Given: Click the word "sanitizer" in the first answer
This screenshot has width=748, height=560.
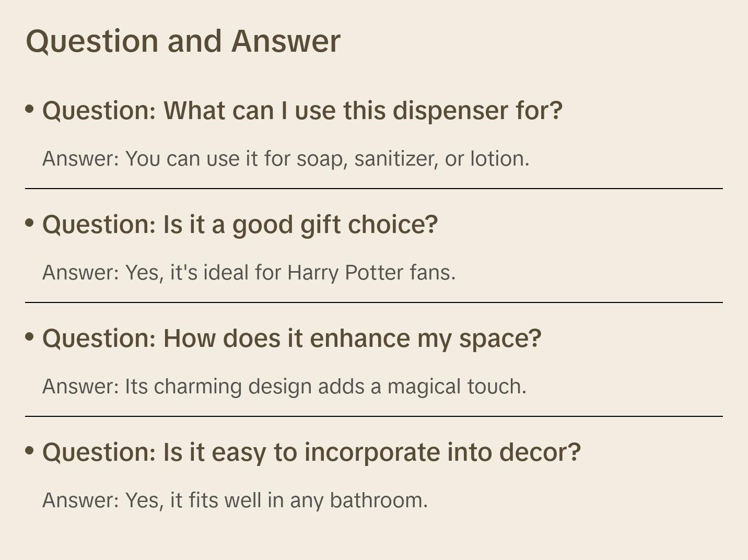Looking at the screenshot, I should click(396, 159).
